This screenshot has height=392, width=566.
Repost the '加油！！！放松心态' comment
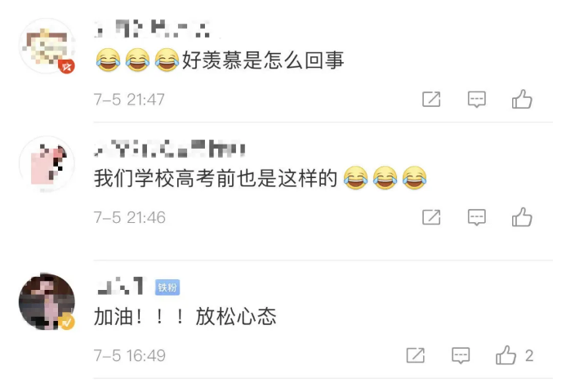coord(416,355)
